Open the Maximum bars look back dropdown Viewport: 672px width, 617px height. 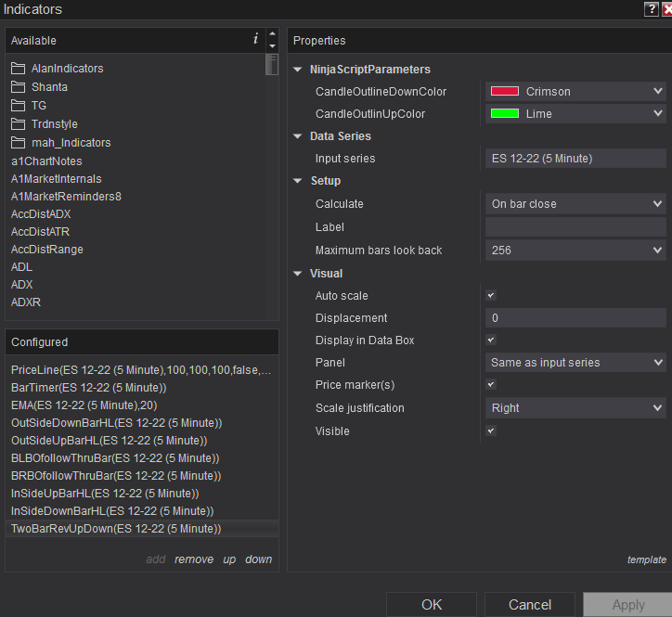pyautogui.click(x=575, y=250)
